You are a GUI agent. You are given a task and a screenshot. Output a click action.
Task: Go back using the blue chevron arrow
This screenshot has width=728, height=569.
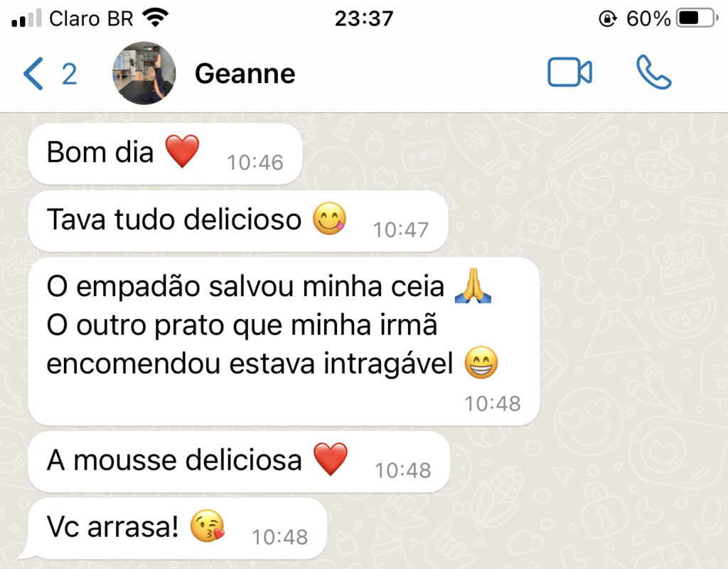33,73
